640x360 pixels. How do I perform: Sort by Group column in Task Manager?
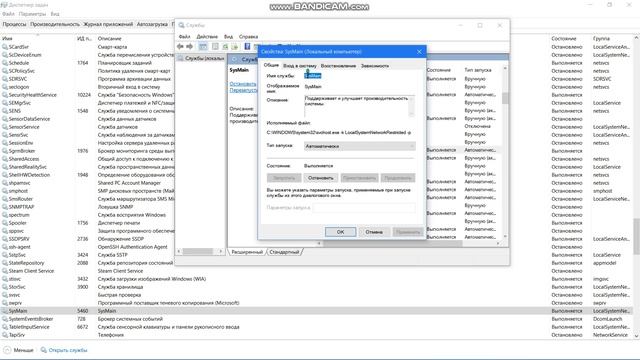click(x=601, y=38)
